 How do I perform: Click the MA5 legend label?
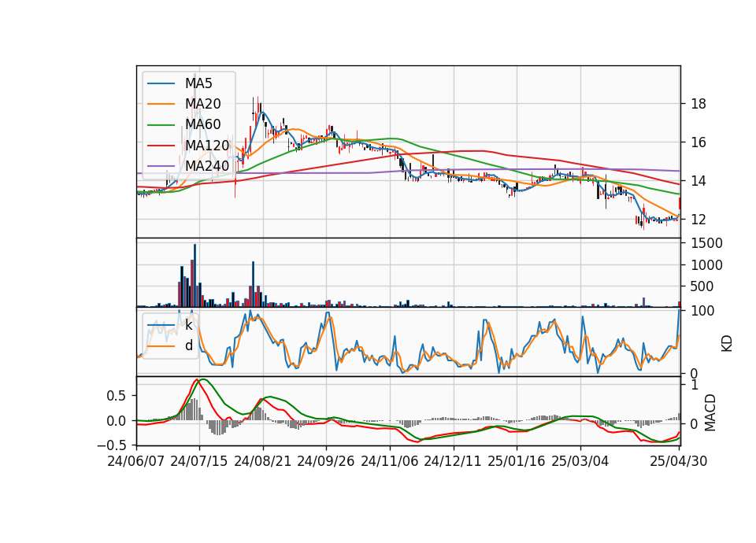coord(198,83)
